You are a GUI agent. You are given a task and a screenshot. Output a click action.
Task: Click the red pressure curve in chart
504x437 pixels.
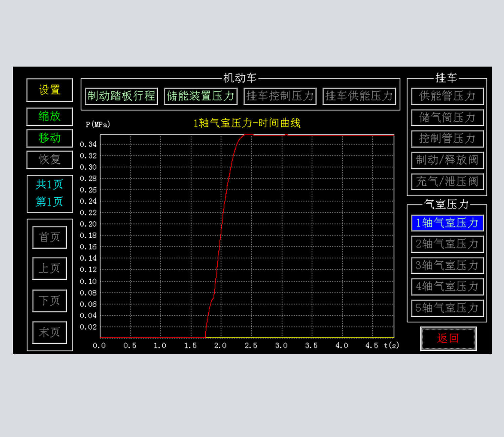tap(220, 235)
